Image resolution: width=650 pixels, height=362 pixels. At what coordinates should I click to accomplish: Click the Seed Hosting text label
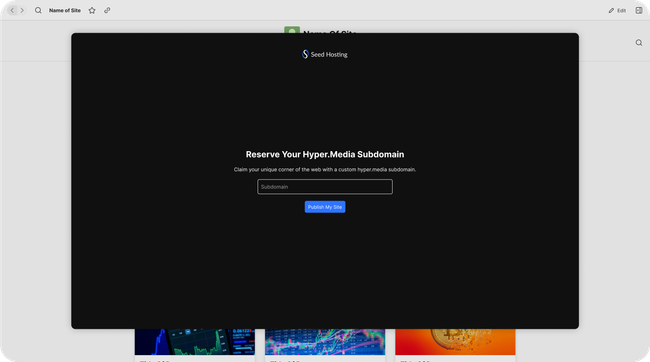pos(329,54)
